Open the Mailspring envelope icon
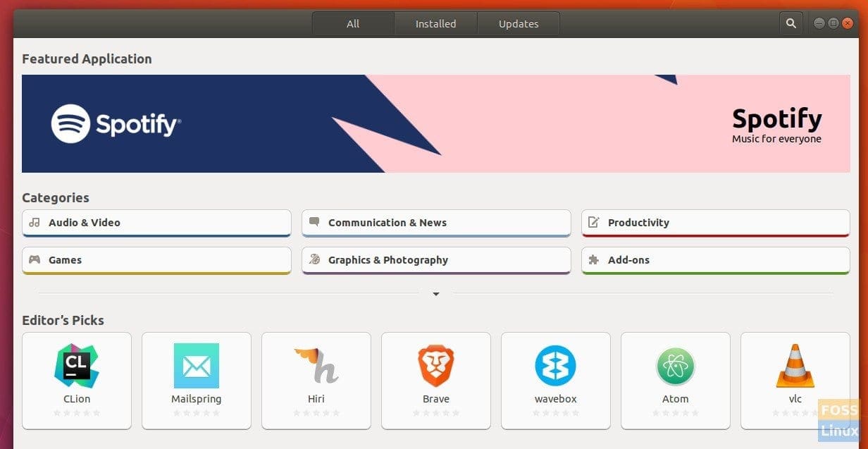This screenshot has width=868, height=449. click(197, 366)
